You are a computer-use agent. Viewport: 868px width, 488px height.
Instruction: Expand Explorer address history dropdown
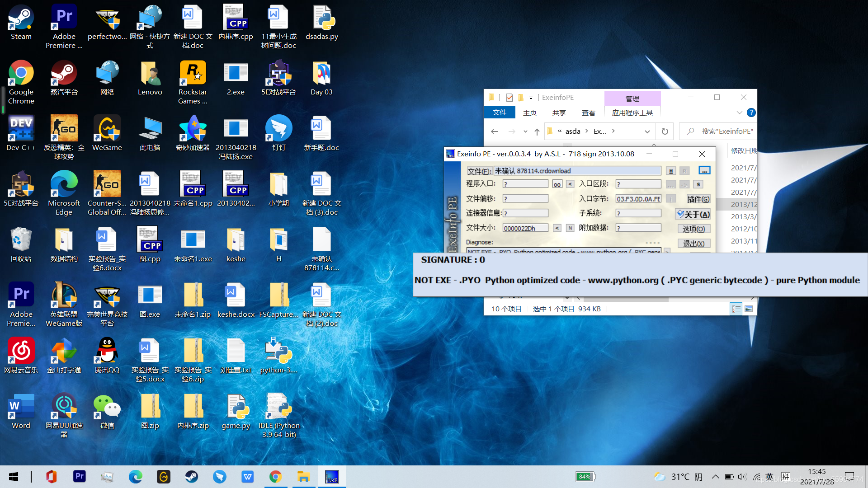click(x=647, y=131)
